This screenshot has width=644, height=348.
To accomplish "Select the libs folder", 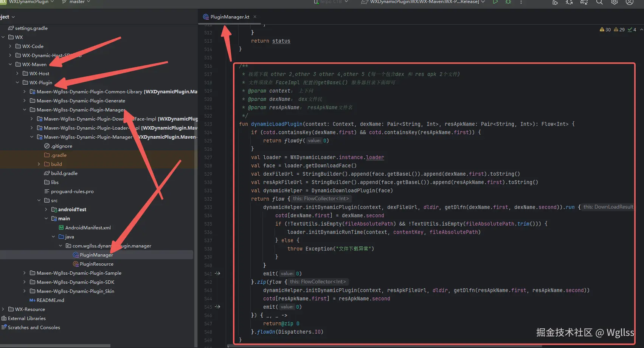I will click(x=55, y=183).
